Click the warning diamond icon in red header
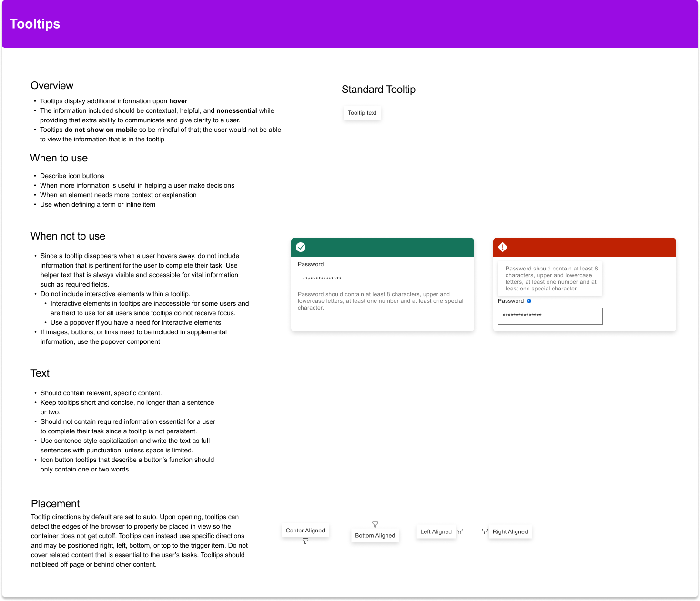This screenshot has width=700, height=601. coord(503,247)
